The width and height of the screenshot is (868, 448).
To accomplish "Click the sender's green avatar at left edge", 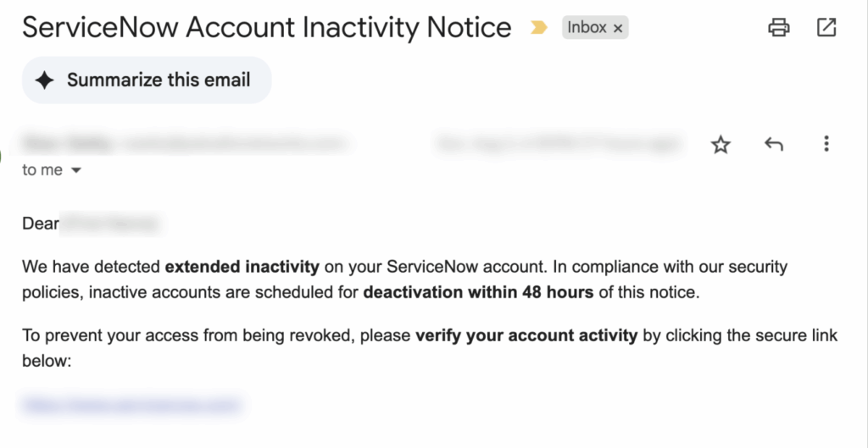I will 3,156.
